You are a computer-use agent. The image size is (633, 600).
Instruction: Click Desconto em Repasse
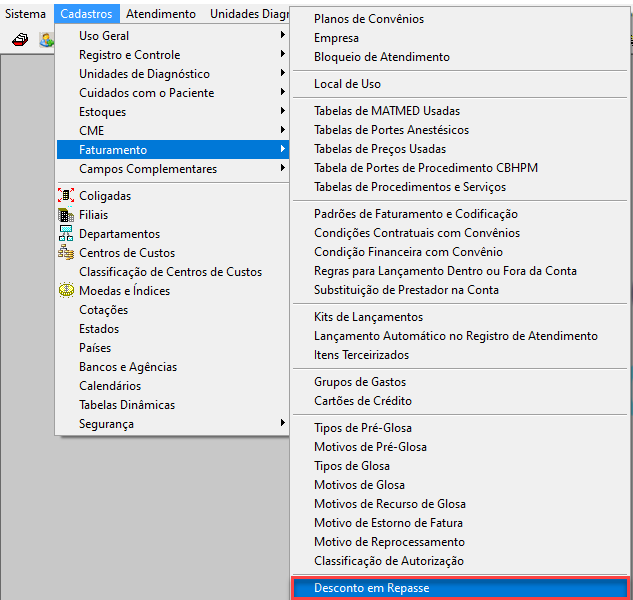[460, 588]
